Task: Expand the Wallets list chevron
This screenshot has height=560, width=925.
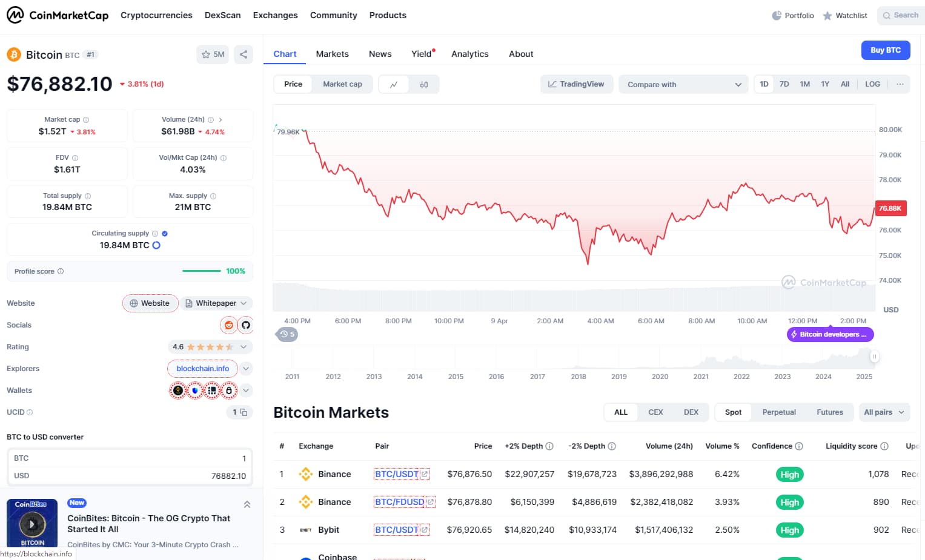Action: tap(246, 390)
